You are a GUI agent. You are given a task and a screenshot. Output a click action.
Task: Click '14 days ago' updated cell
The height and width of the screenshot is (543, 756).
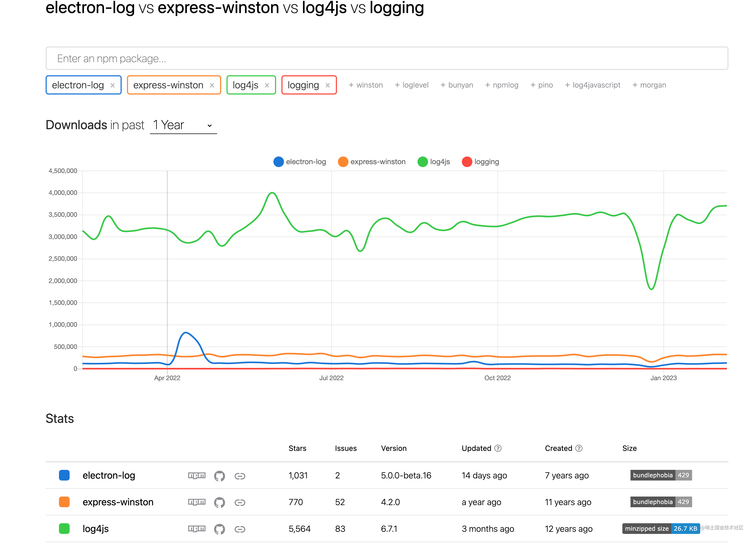coord(484,475)
